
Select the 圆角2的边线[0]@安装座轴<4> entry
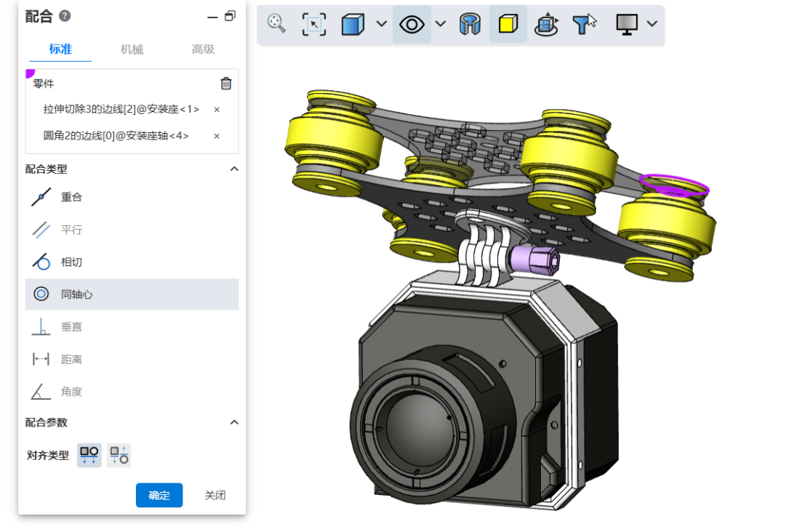pyautogui.click(x=116, y=136)
